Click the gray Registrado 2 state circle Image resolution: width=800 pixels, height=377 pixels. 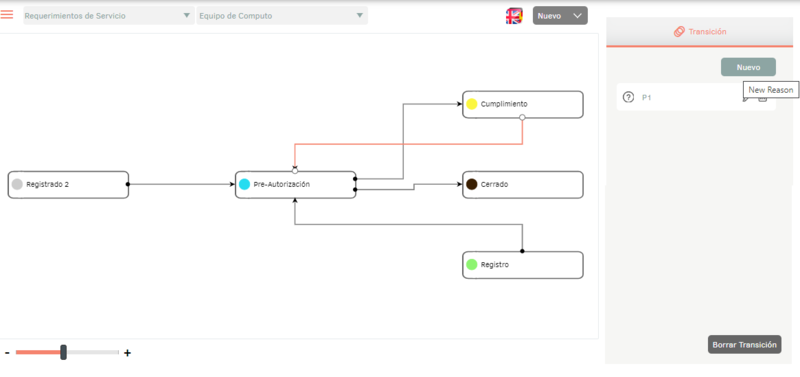pyautogui.click(x=17, y=184)
